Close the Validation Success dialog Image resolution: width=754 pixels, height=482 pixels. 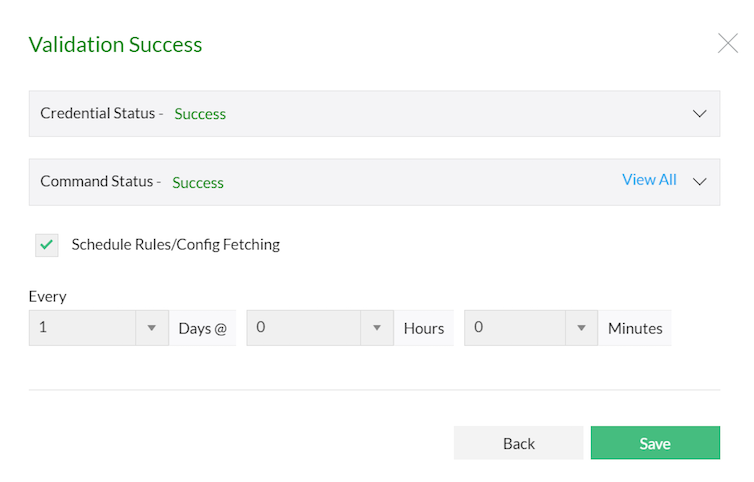click(727, 43)
